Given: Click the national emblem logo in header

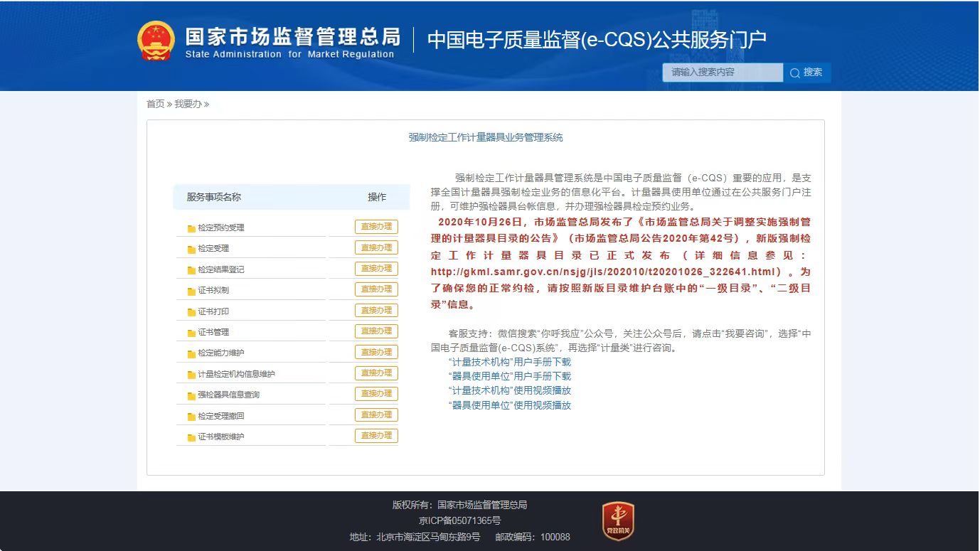Looking at the screenshot, I should pyautogui.click(x=156, y=41).
